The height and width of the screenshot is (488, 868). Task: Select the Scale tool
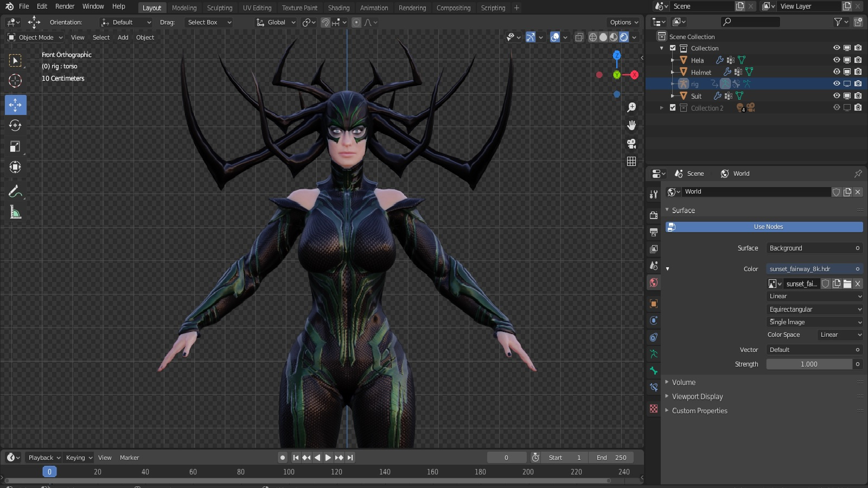pos(15,146)
